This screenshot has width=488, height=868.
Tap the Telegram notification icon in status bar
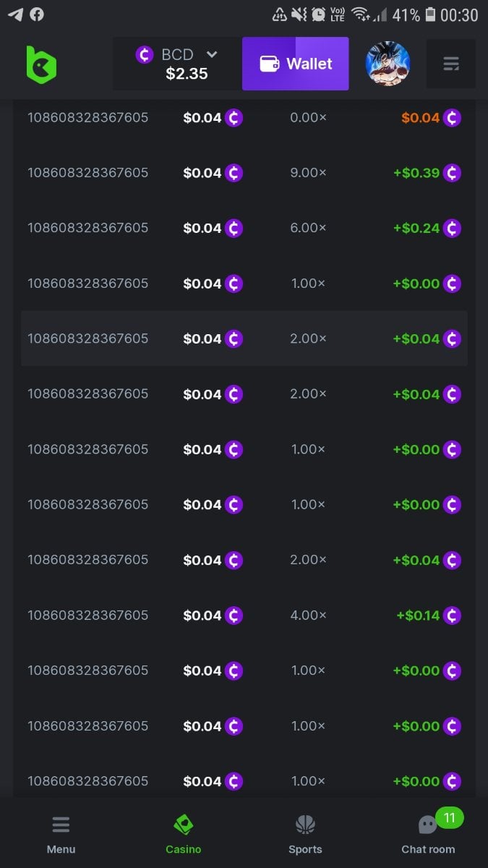click(x=15, y=14)
